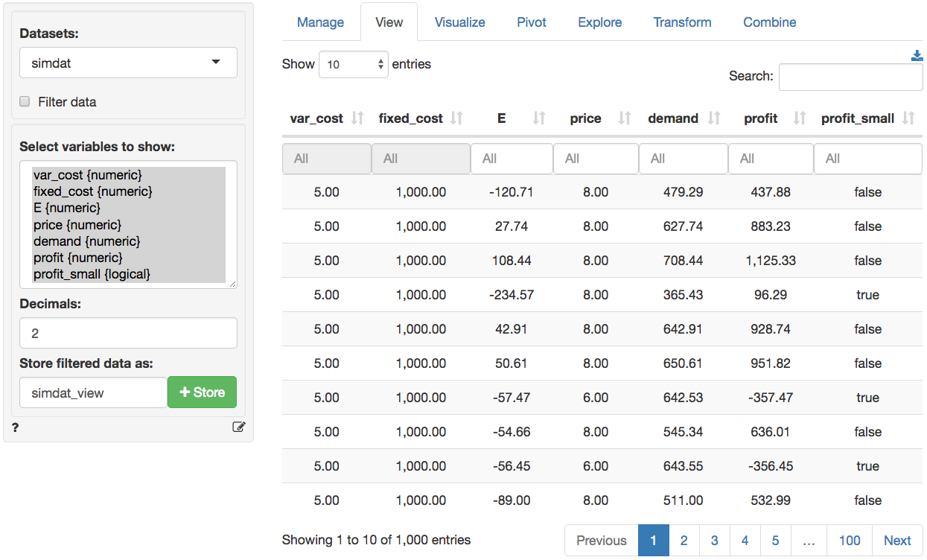Click the edit report icon
927x560 pixels.
[x=238, y=427]
